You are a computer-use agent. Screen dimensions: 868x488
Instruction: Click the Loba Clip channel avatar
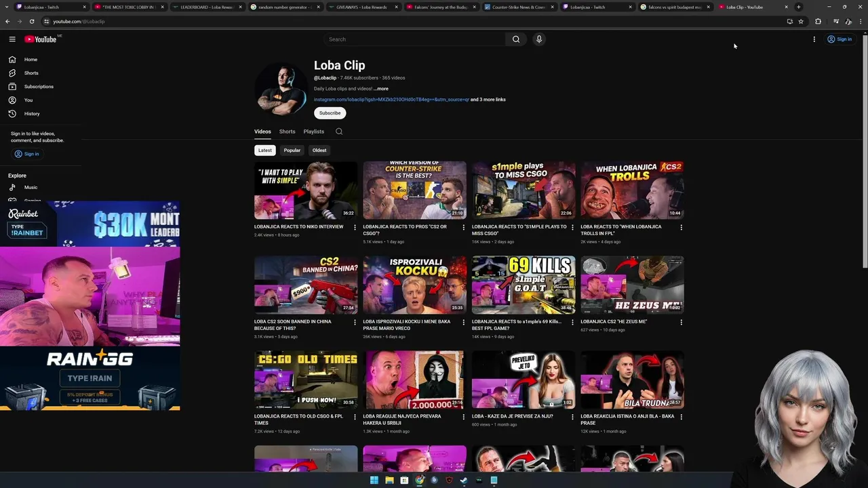281,90
